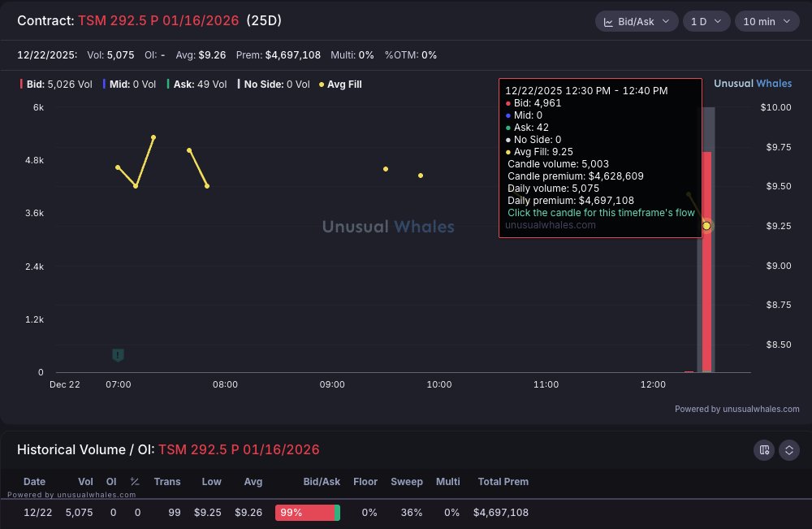The height and width of the screenshot is (529, 812).
Task: Sort by the Trans column header
Action: coord(167,481)
